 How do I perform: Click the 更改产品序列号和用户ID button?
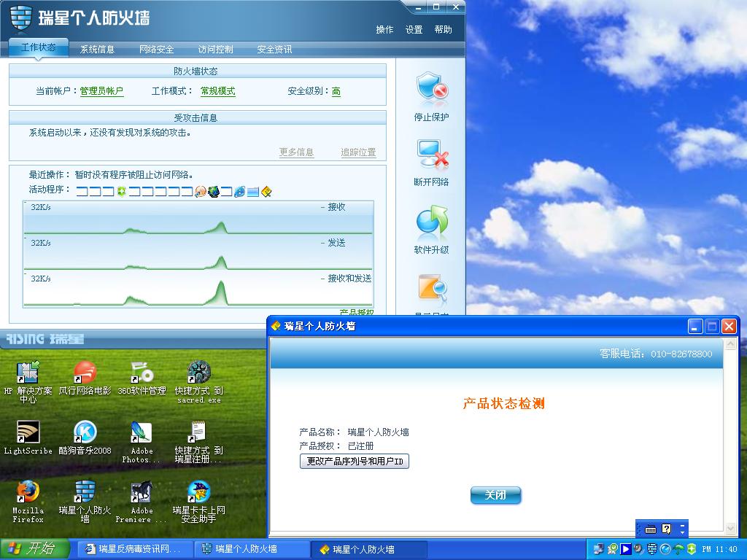click(x=355, y=461)
